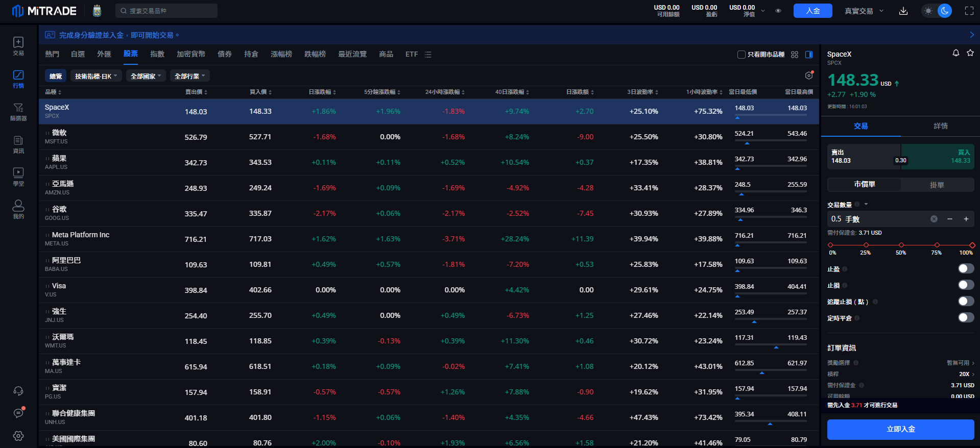Open the more categories list icon
Viewport: 980px width, 448px height.
click(428, 55)
